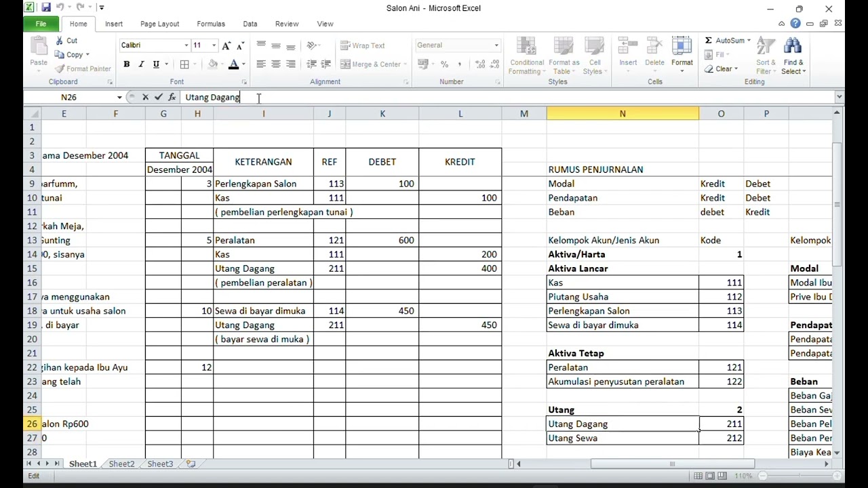The image size is (868, 488).
Task: Click Wrap Text button
Action: click(363, 45)
